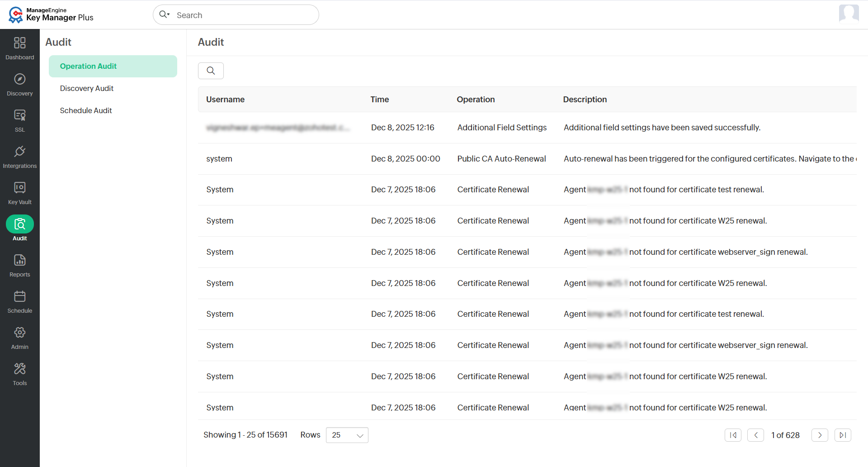Go to last page of results
868x467 pixels.
[x=843, y=435]
